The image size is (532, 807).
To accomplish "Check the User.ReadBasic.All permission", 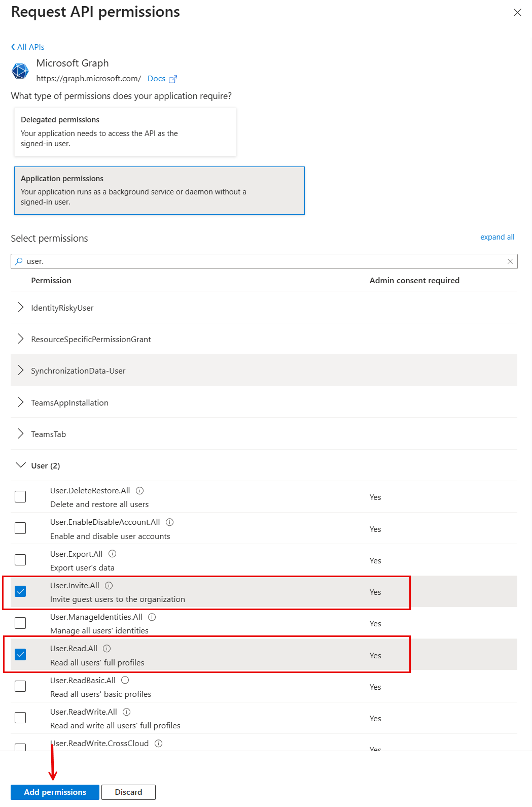I will tap(20, 686).
